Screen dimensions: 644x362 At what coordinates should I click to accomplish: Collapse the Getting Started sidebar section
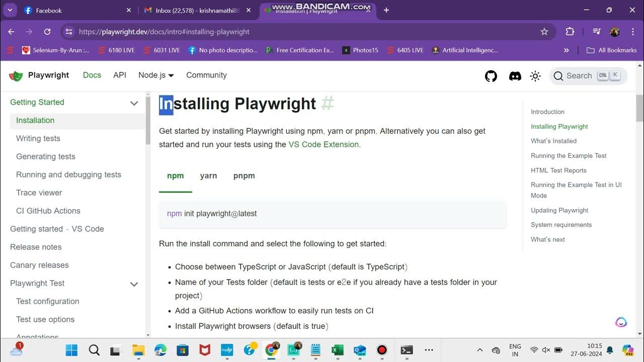(134, 103)
